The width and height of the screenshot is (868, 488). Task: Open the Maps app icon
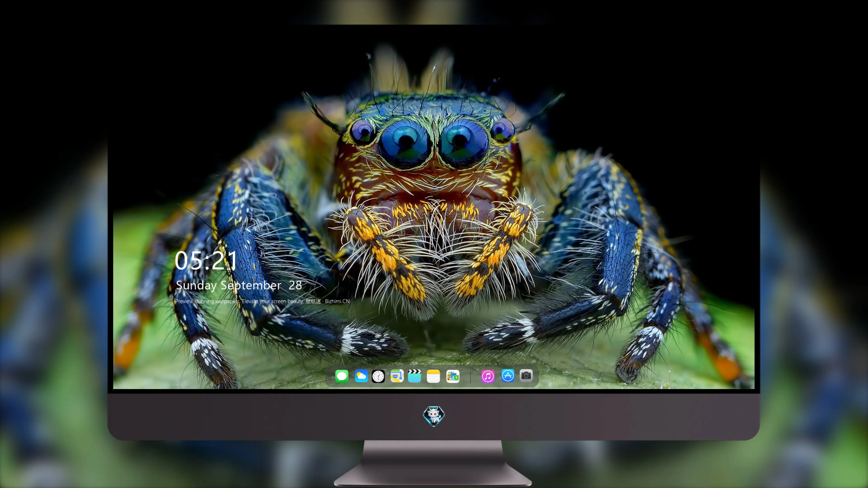[397, 376]
